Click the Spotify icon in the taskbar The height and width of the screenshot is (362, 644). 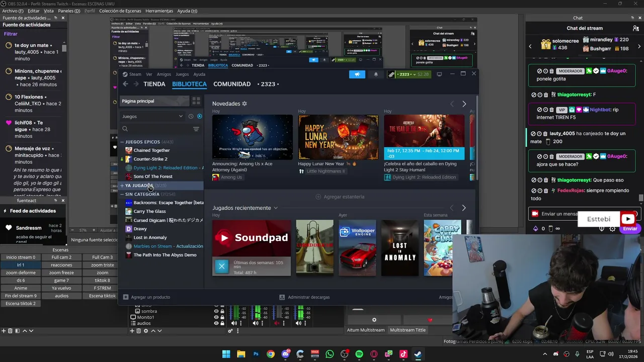tap(359, 354)
